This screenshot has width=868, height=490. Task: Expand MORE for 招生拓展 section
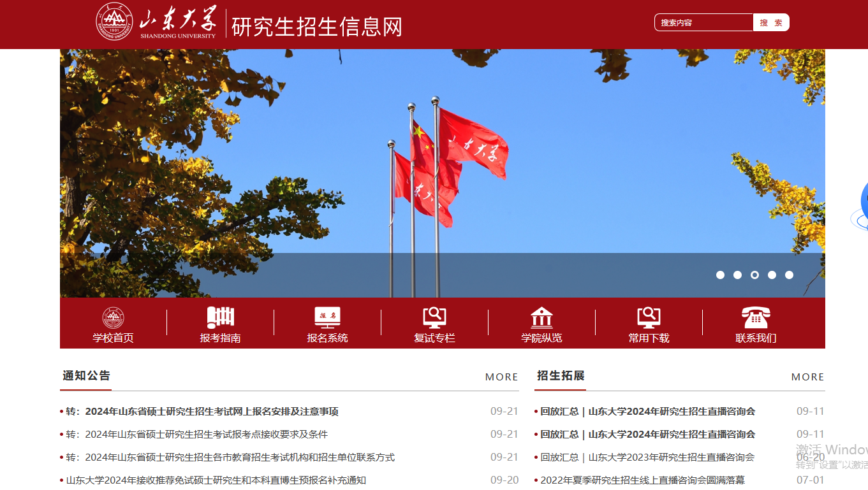(x=807, y=377)
